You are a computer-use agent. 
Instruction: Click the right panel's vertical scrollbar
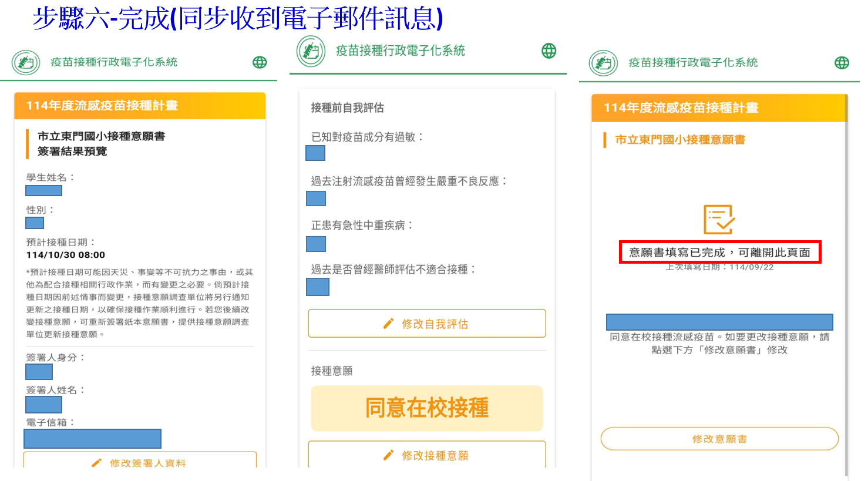[846, 282]
